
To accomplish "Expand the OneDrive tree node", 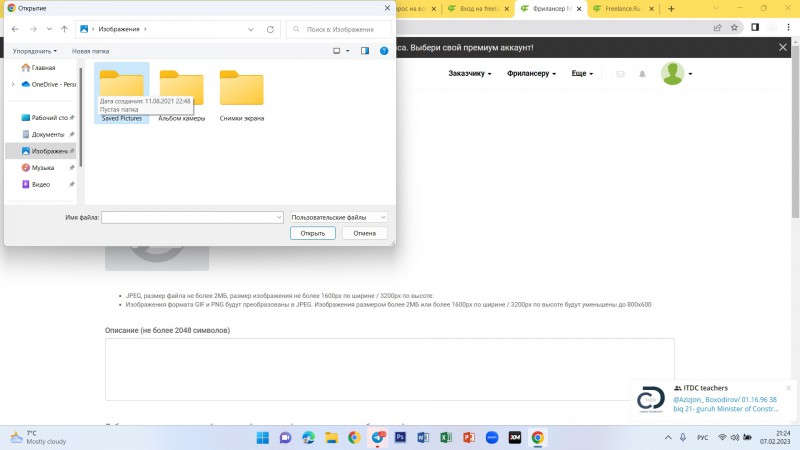I will (x=13, y=84).
